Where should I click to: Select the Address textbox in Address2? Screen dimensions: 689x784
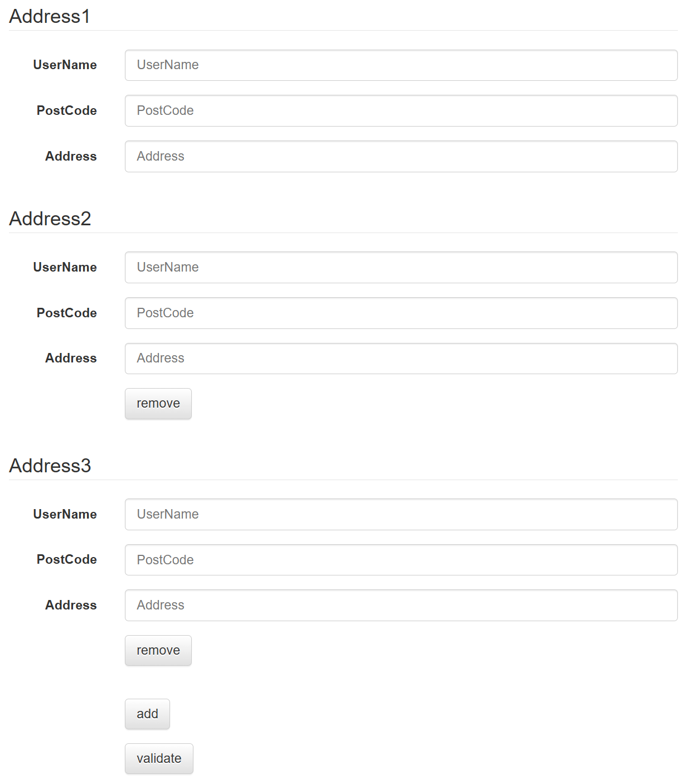point(401,359)
